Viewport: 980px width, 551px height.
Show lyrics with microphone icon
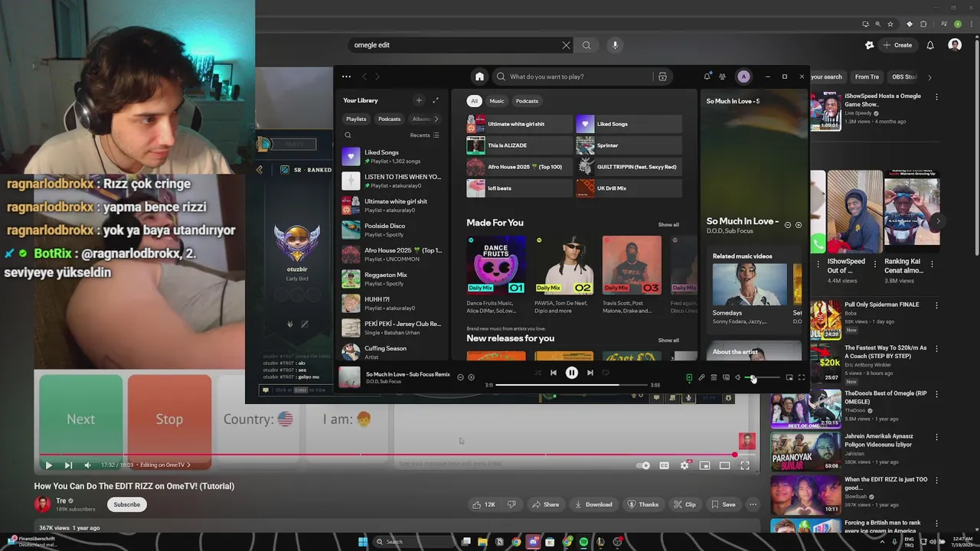click(701, 377)
